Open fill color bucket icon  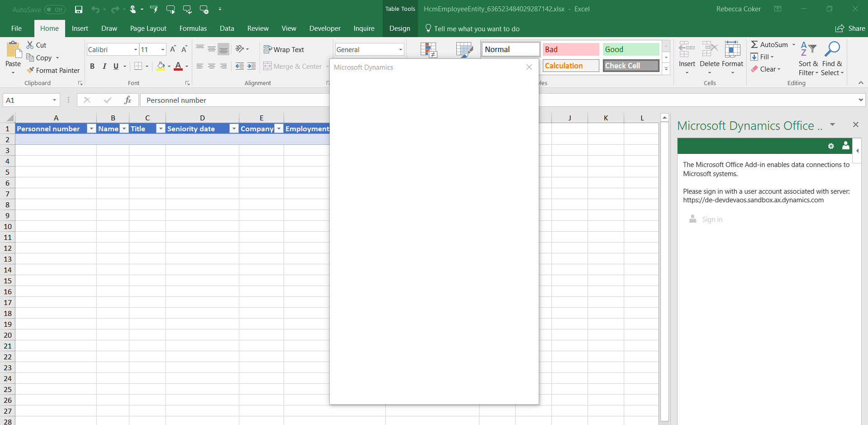pos(161,66)
